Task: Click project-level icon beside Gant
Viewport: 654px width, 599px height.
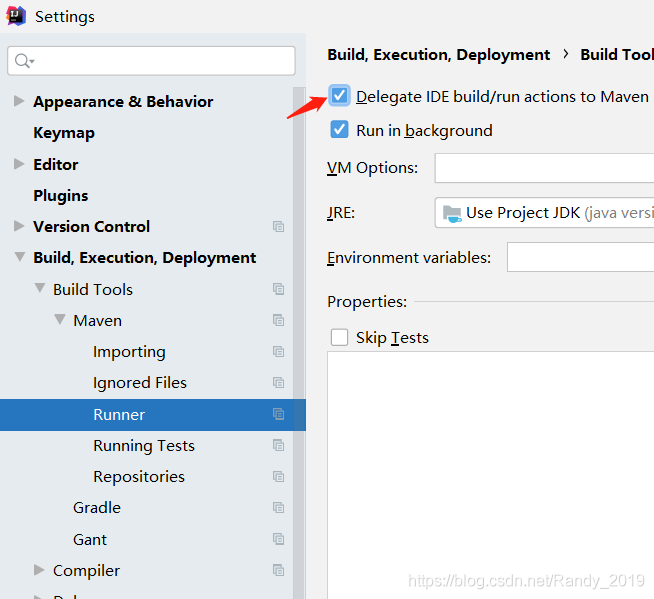Action: [278, 539]
